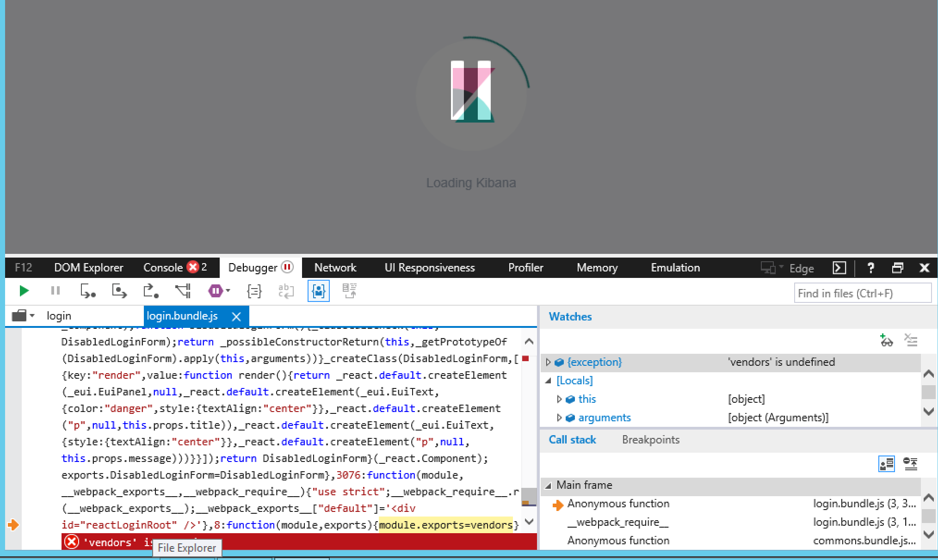Select __webpack_require__ call stack frame

pos(617,522)
